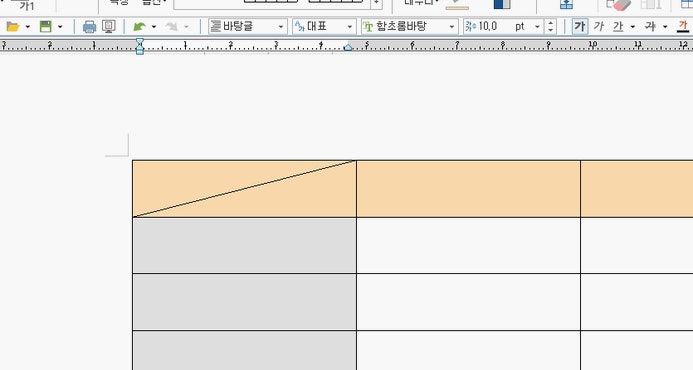Open the 함초롬바탕 font dropdown
Viewport: 693px width, 370px height.
409,27
